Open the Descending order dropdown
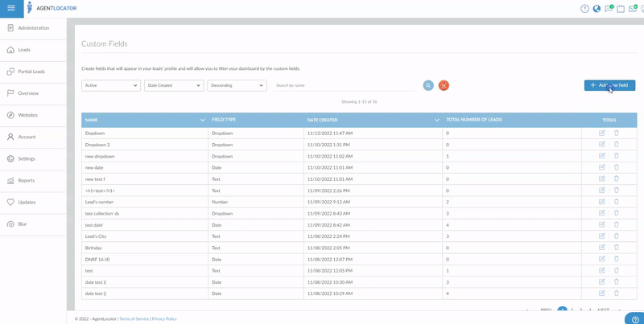Image resolution: width=644 pixels, height=324 pixels. click(237, 85)
